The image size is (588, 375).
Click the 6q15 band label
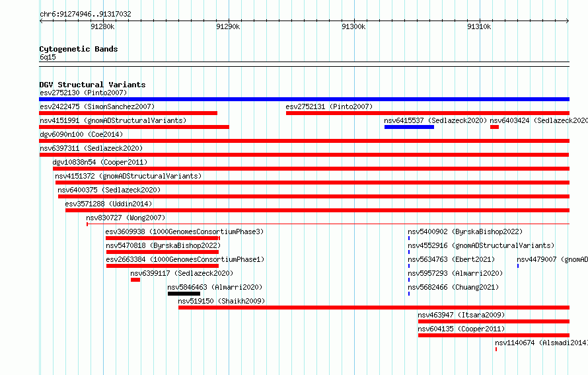48,57
